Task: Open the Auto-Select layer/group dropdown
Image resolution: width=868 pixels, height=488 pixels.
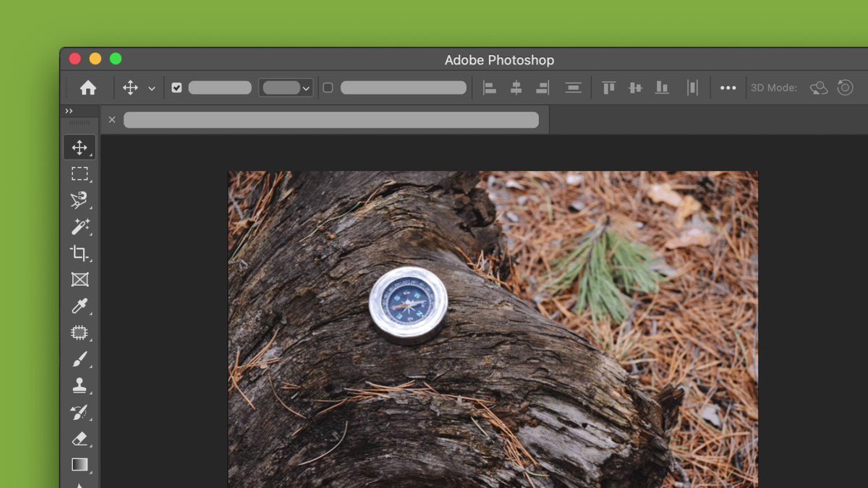Action: tap(286, 87)
